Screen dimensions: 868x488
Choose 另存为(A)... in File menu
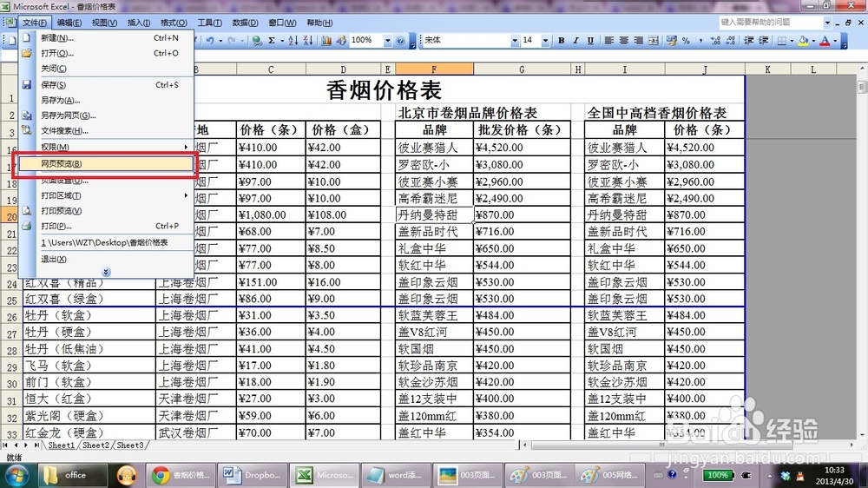(x=106, y=100)
